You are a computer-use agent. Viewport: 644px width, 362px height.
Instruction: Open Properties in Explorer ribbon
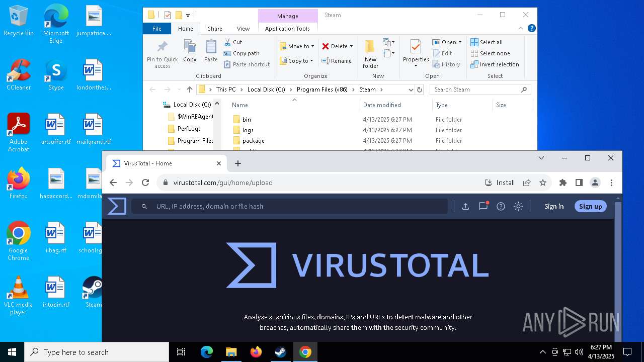pyautogui.click(x=416, y=54)
